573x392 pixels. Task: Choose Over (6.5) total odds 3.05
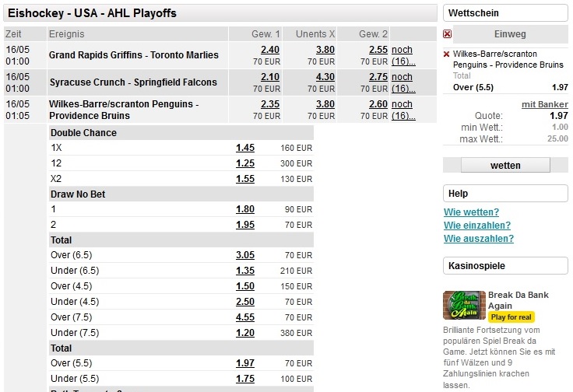coord(244,255)
